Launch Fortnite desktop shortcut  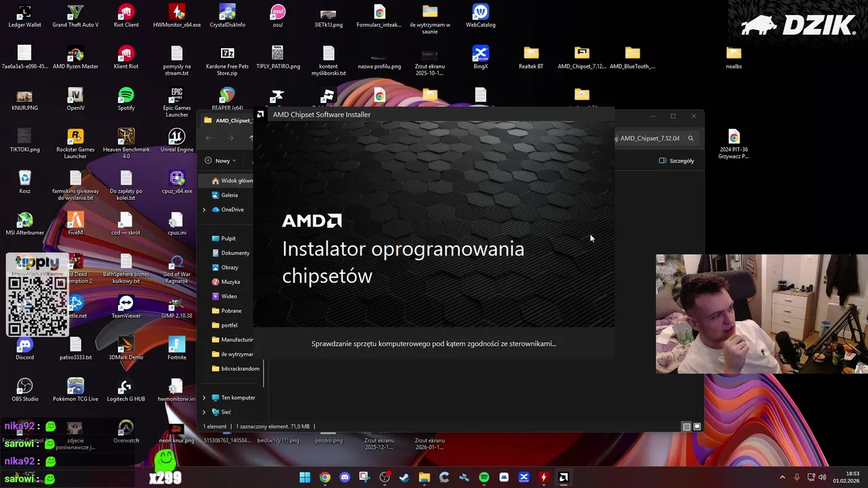(177, 348)
